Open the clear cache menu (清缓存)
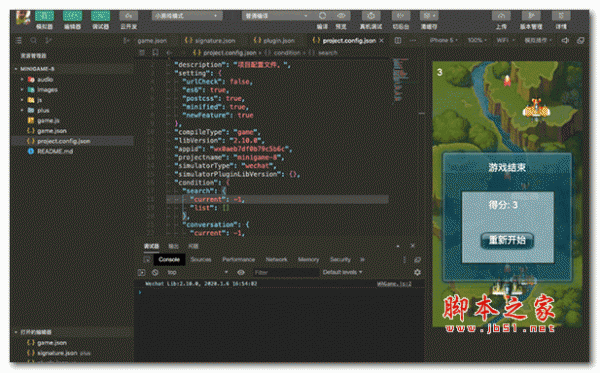This screenshot has height=373, width=600. pos(429,16)
